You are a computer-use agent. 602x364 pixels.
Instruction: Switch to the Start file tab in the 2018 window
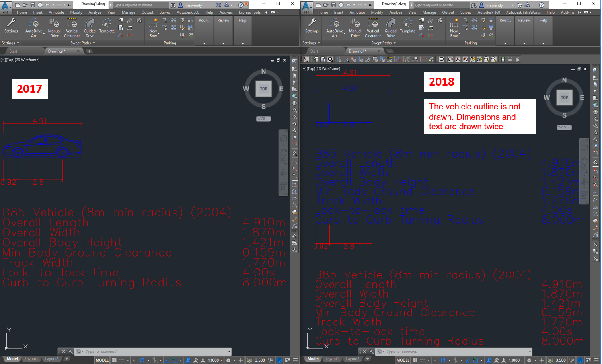[314, 51]
